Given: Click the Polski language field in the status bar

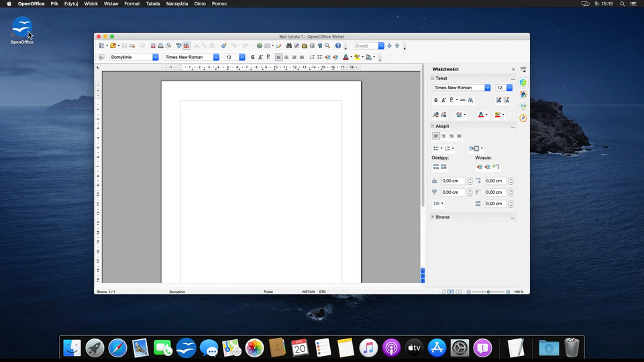Looking at the screenshot, I should tap(268, 292).
